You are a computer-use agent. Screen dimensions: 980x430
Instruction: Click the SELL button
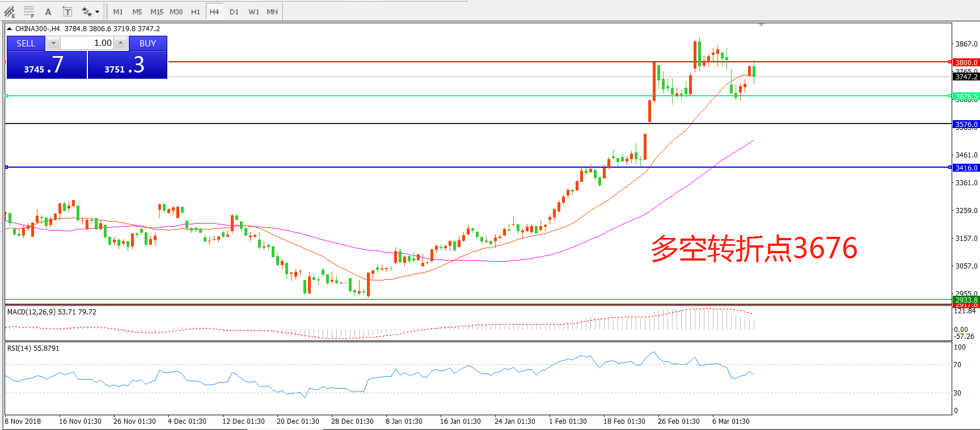point(26,43)
